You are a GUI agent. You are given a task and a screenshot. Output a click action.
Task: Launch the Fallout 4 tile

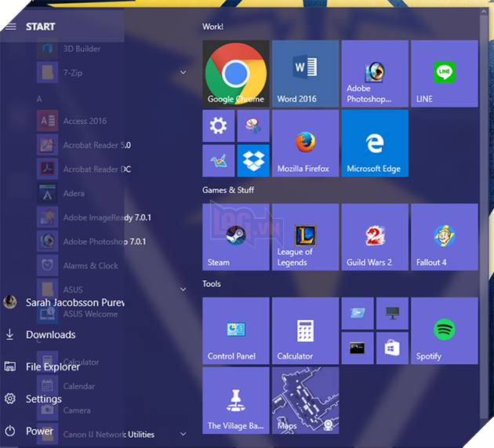click(445, 237)
